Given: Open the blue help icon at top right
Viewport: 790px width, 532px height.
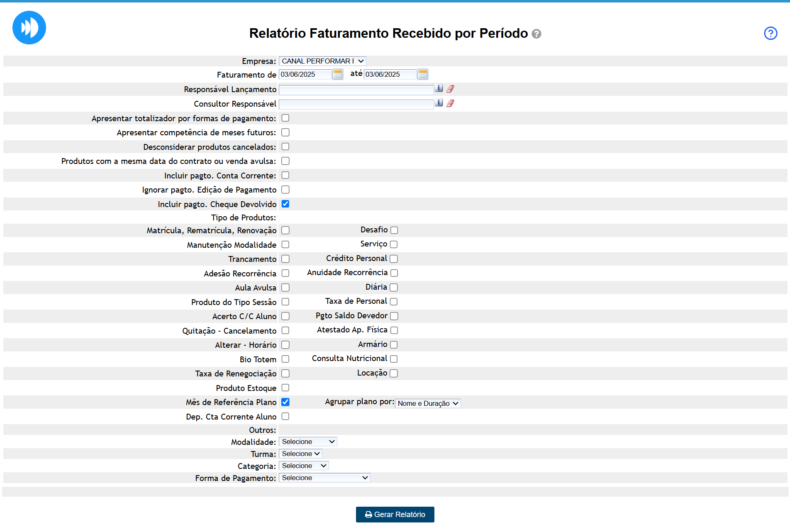Looking at the screenshot, I should click(770, 33).
